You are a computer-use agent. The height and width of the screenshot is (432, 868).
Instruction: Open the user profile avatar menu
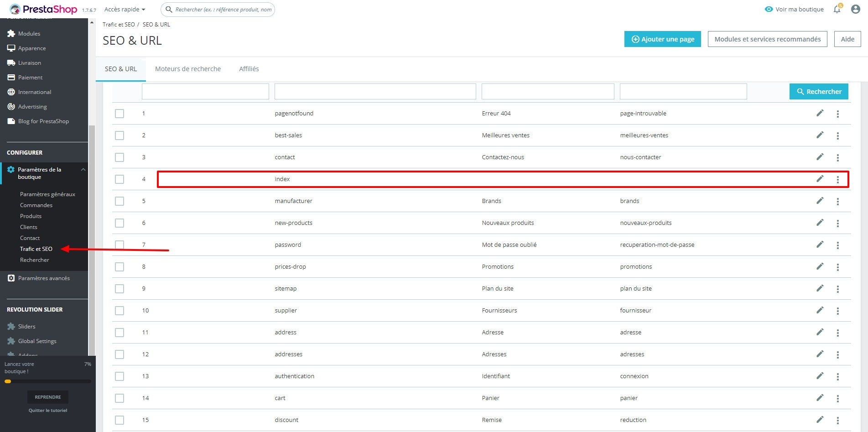click(856, 9)
